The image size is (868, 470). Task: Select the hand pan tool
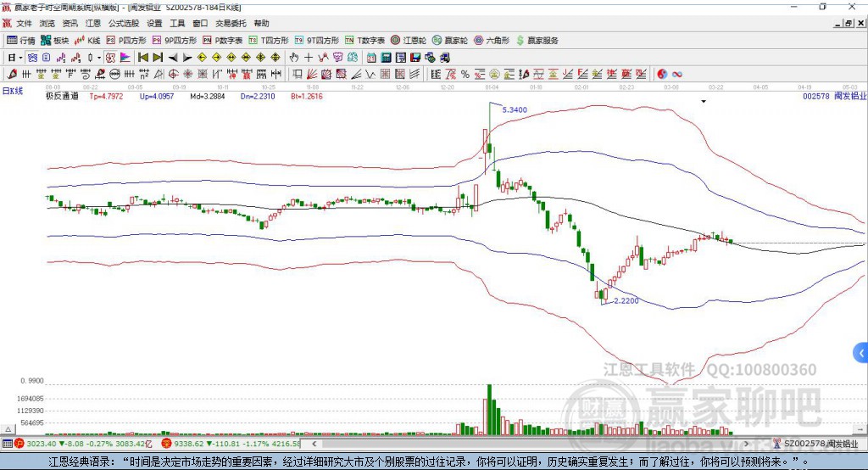pos(293,57)
